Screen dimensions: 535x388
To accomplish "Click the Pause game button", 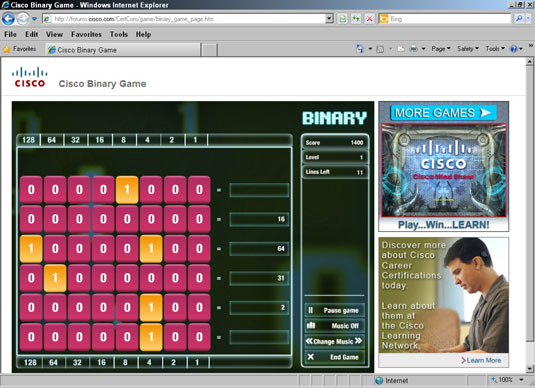I will 334,310.
